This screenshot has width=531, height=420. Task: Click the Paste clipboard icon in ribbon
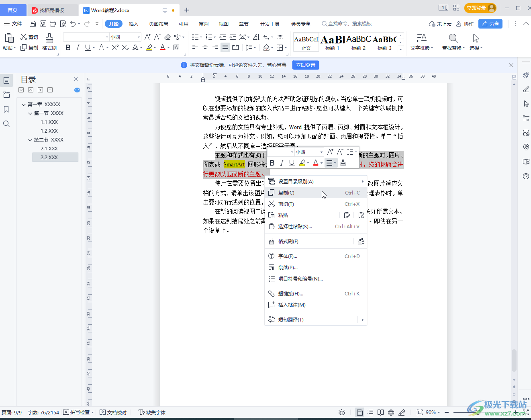[x=9, y=38]
